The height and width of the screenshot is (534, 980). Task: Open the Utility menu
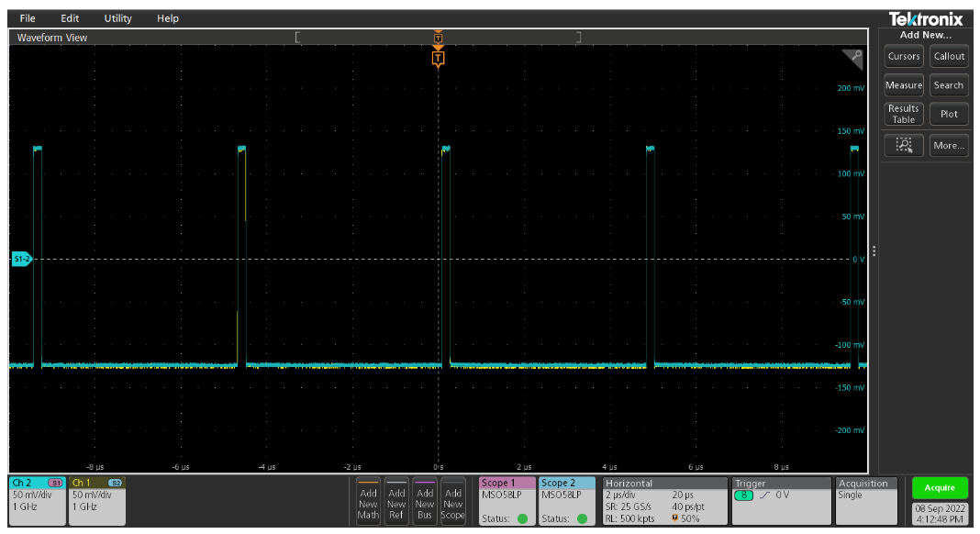tap(117, 18)
